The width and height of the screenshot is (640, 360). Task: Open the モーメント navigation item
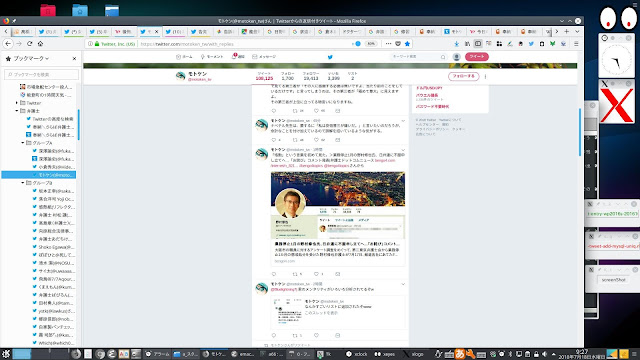[211, 57]
